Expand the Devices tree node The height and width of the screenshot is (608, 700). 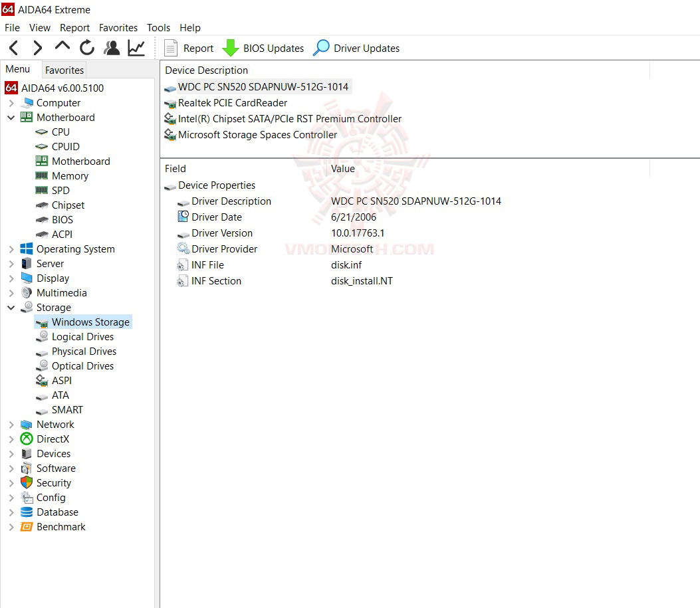pyautogui.click(x=11, y=454)
